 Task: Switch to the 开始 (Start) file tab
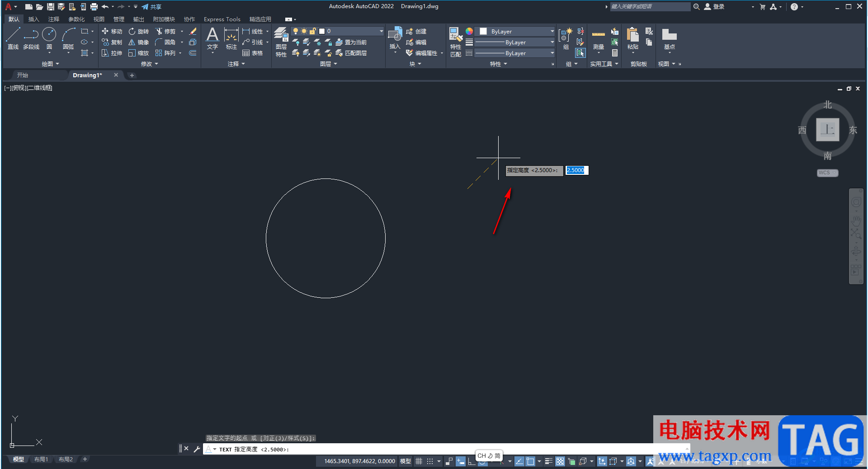pyautogui.click(x=23, y=75)
